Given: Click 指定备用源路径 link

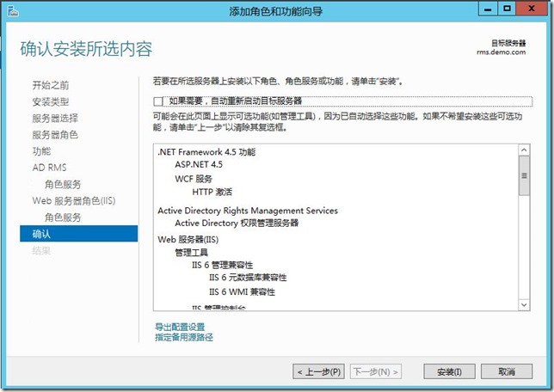Looking at the screenshot, I should point(184,337).
